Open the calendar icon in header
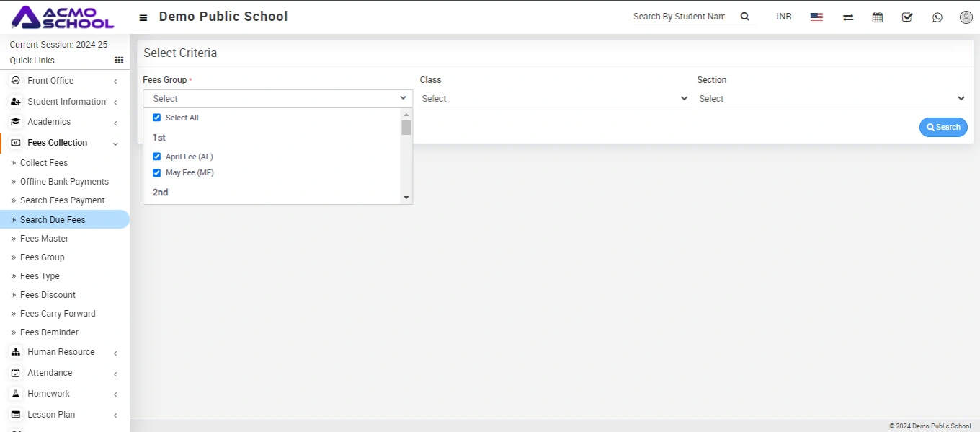980x432 pixels. [x=877, y=17]
